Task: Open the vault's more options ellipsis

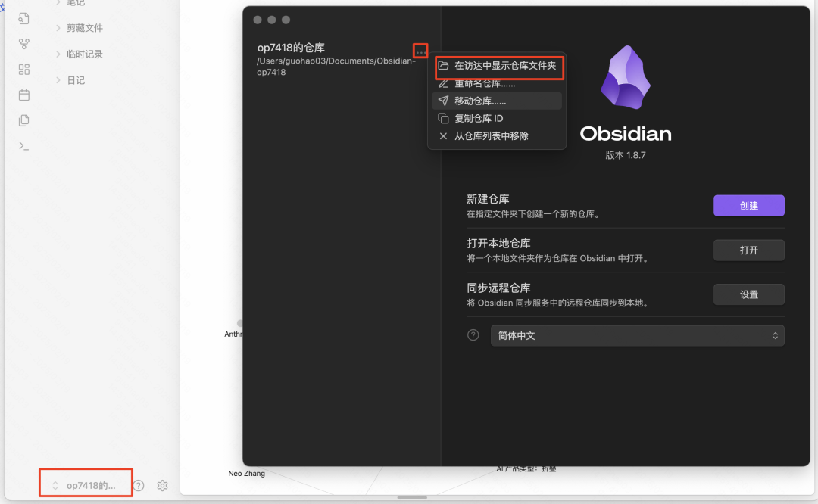Action: [x=420, y=50]
